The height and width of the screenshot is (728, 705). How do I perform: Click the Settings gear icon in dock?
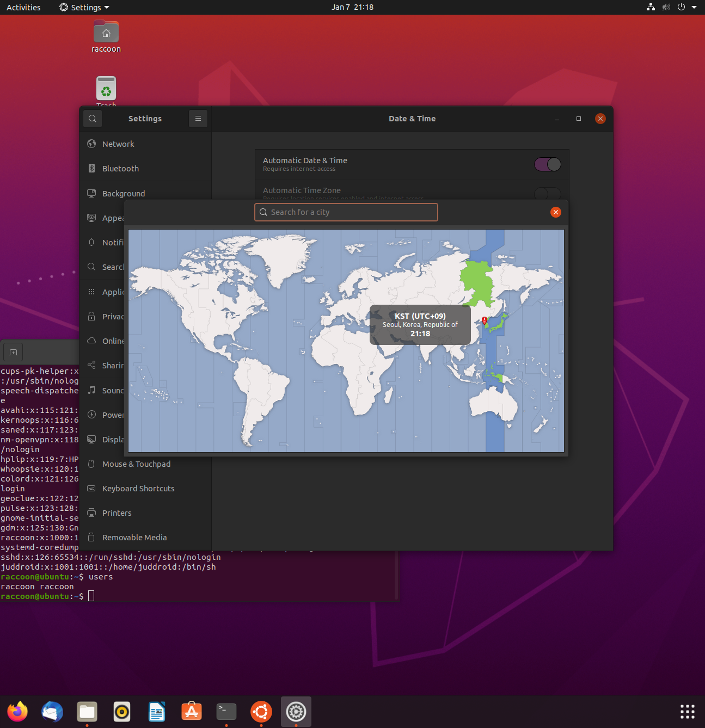[x=296, y=711]
